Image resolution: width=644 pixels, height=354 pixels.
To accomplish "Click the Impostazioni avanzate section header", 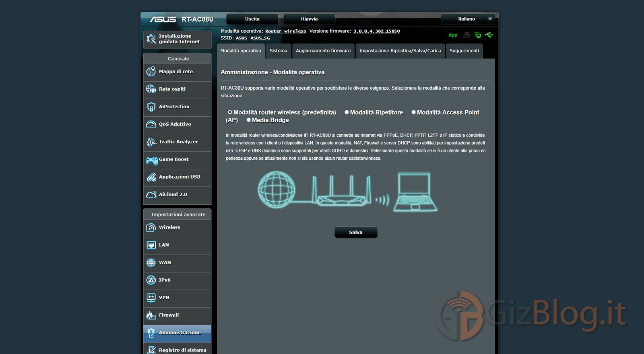I will [x=177, y=214].
